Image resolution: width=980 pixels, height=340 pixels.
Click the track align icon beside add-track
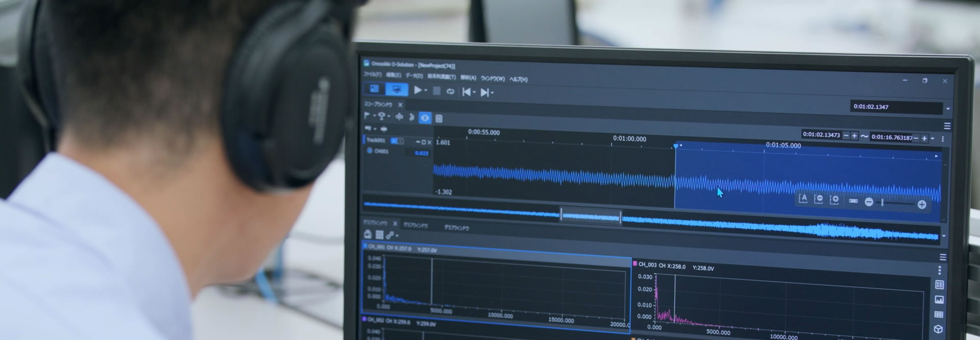[384, 129]
